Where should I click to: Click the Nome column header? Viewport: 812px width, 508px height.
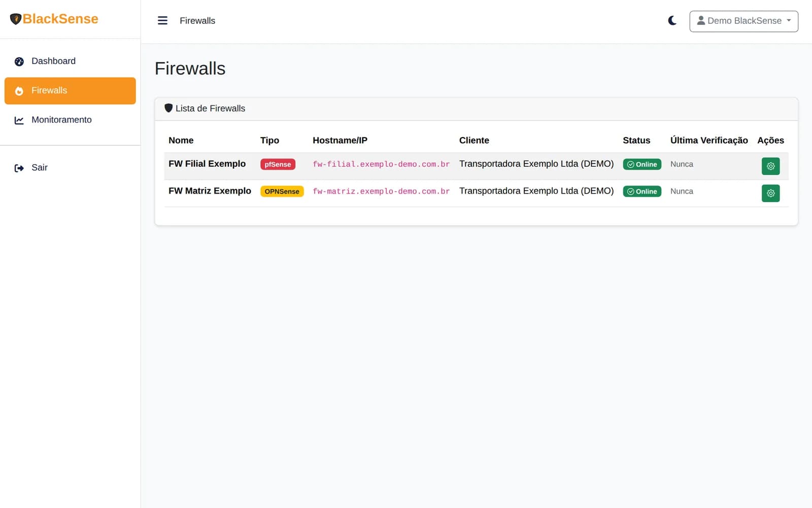(x=181, y=140)
